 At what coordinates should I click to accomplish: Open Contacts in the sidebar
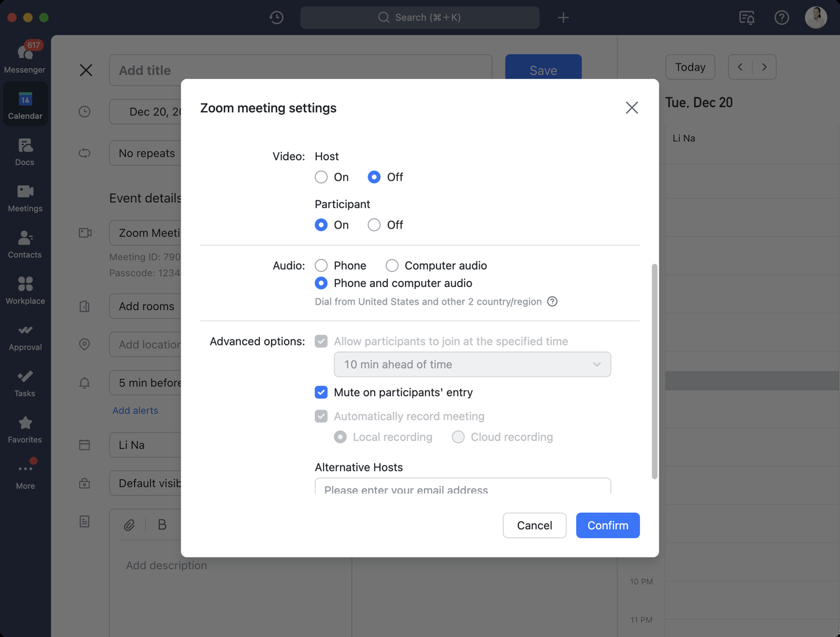[25, 243]
